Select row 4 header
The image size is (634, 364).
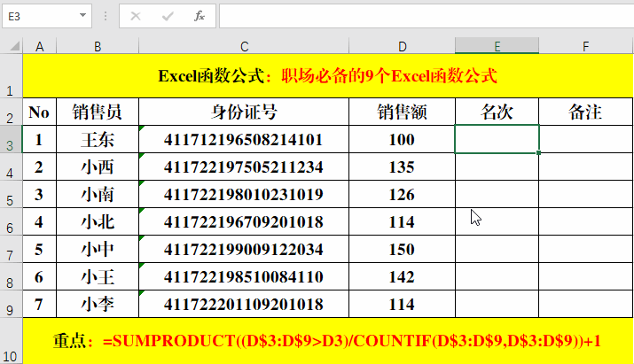tap(11, 167)
